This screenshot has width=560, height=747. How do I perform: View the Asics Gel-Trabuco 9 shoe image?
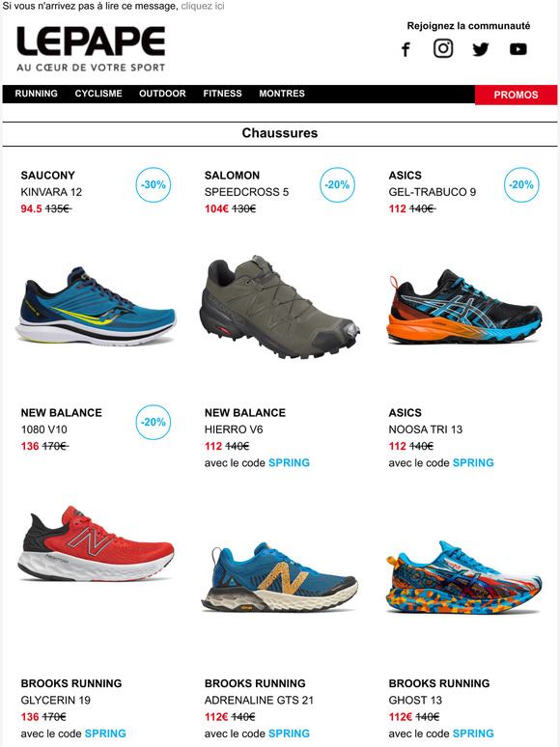tap(463, 306)
